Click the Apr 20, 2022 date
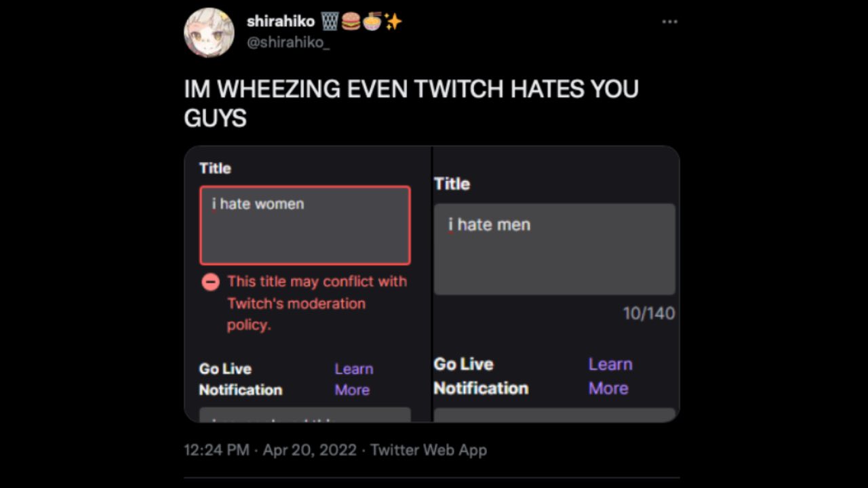868x488 pixels. click(309, 449)
